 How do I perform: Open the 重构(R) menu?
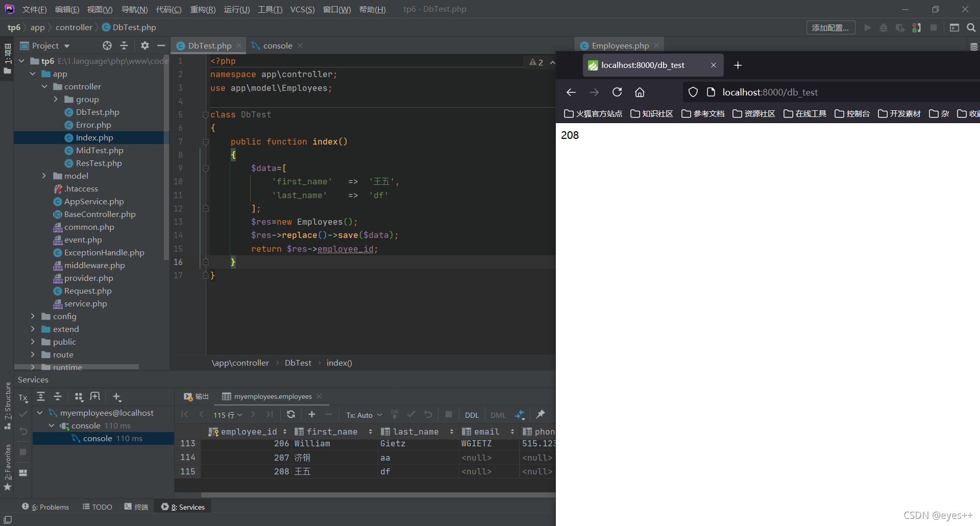coord(203,9)
